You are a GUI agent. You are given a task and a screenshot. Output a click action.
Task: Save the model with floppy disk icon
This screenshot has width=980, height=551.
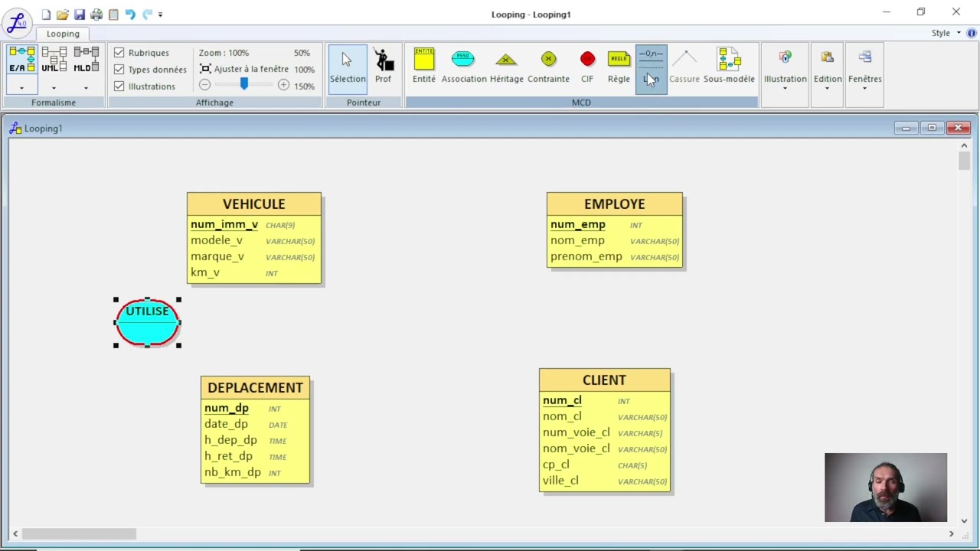[80, 15]
